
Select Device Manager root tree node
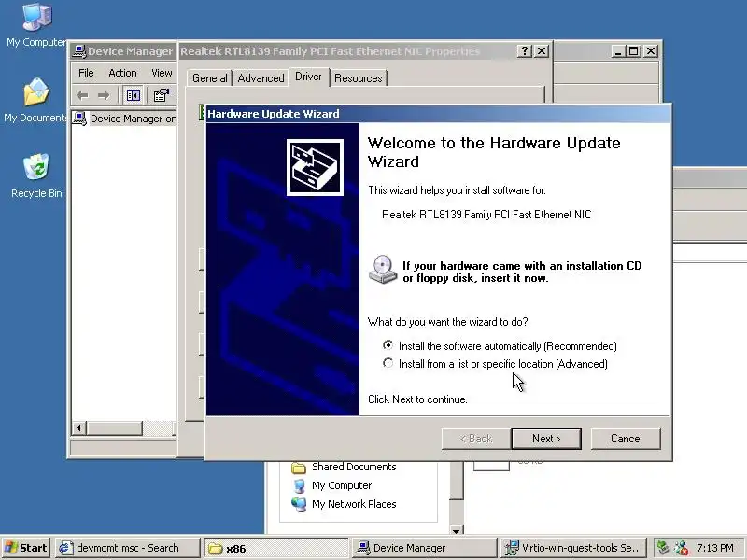[125, 119]
